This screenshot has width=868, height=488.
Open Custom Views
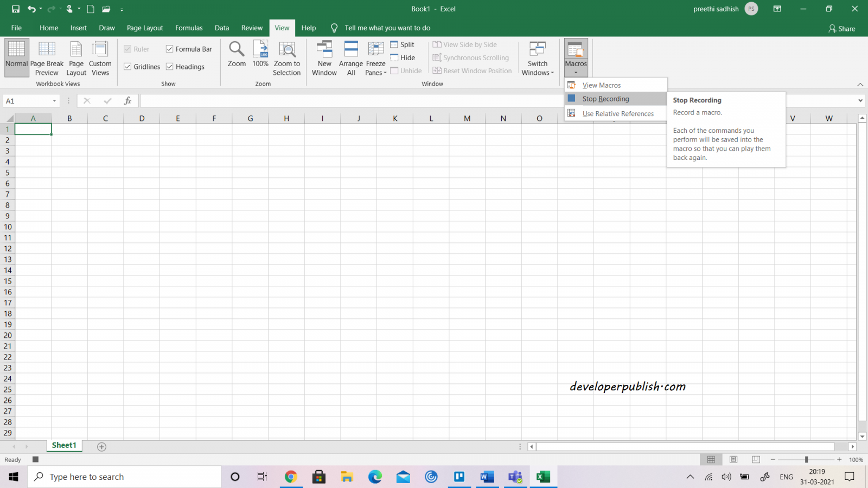pos(100,57)
